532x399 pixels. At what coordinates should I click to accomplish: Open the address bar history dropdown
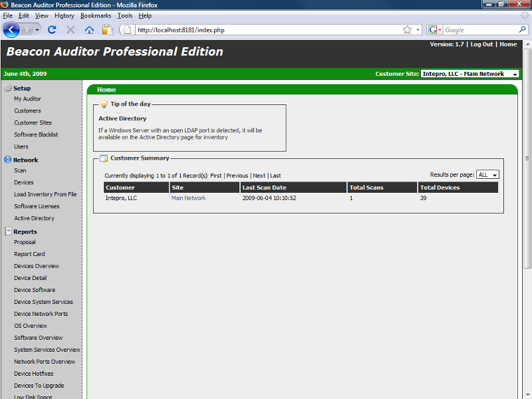coord(418,30)
